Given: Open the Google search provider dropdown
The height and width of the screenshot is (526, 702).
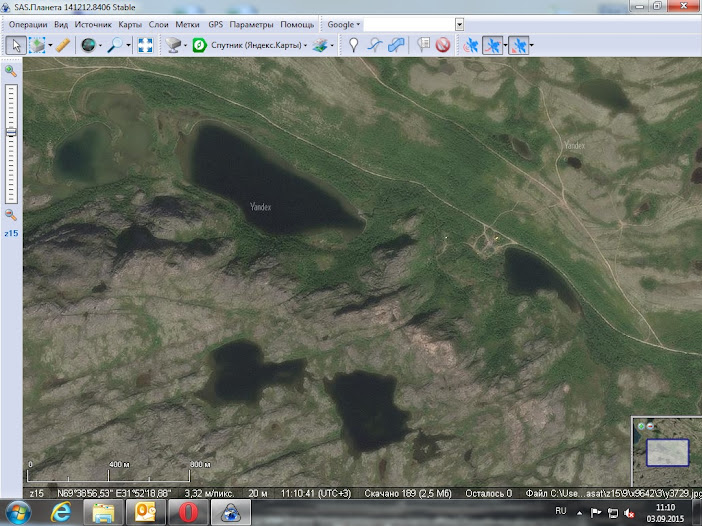Looking at the screenshot, I should [343, 25].
